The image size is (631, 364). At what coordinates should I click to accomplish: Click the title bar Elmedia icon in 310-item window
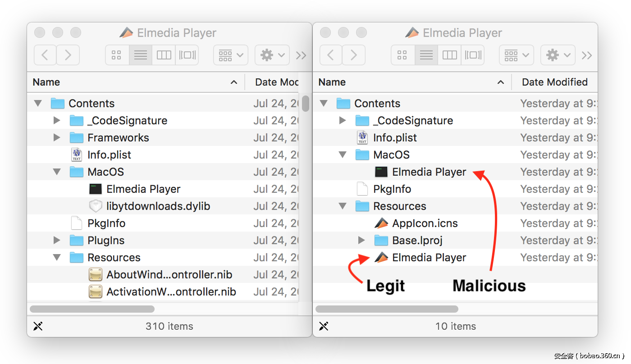tap(126, 33)
